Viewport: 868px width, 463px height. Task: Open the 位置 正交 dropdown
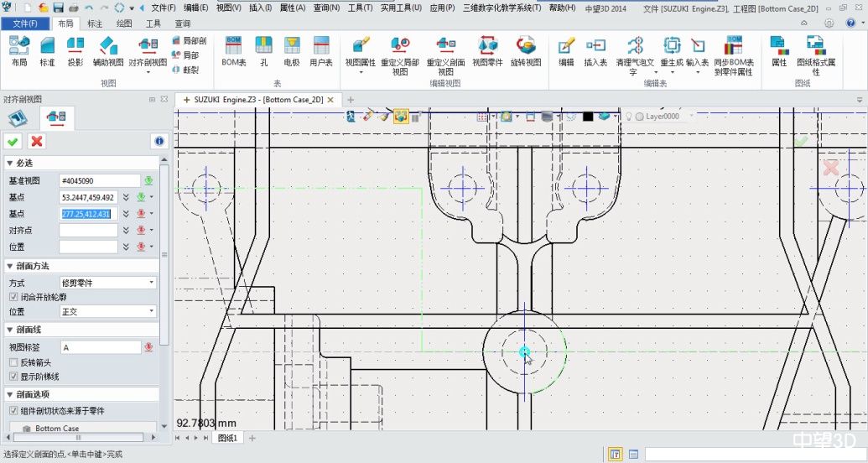click(107, 311)
